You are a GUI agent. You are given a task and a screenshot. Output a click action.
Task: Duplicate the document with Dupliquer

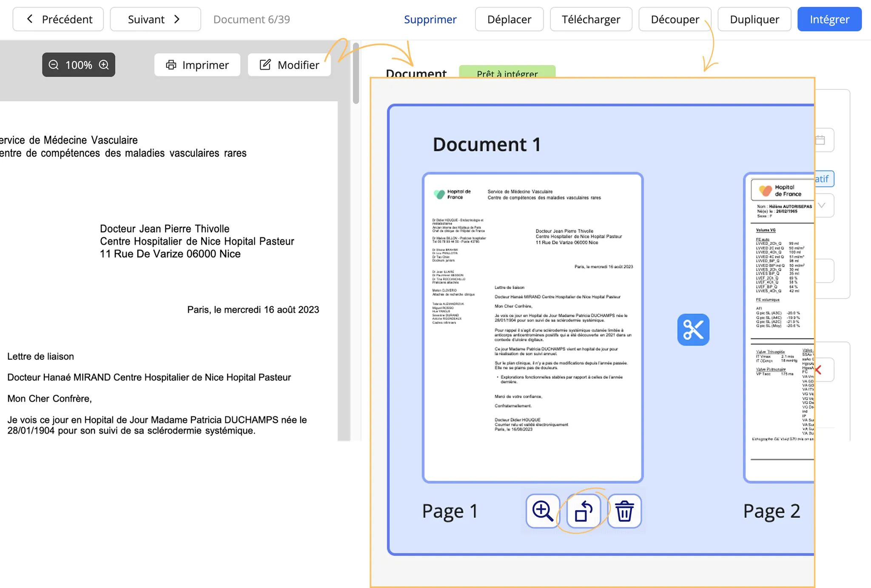point(754,19)
